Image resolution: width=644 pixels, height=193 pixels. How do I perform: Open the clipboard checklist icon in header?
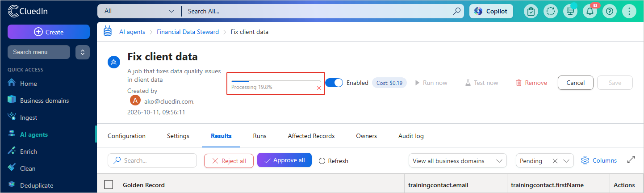(531, 11)
